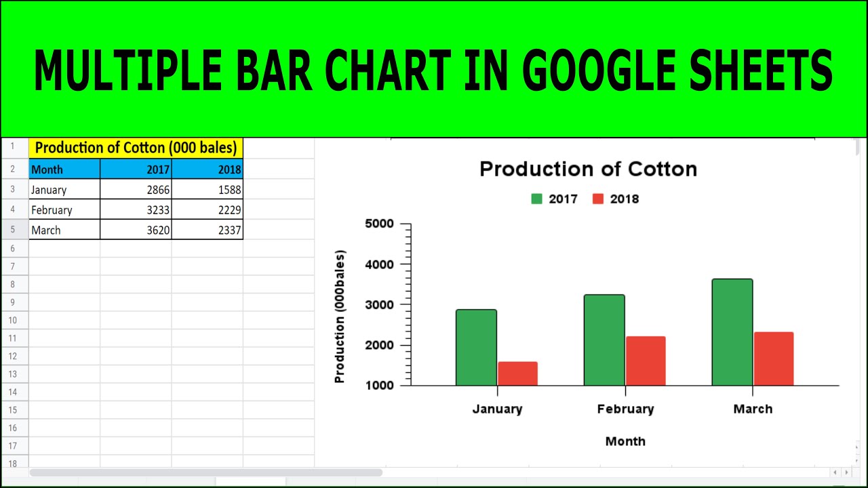868x488 pixels.
Task: Click the green February 2017 bar
Action: [604, 340]
